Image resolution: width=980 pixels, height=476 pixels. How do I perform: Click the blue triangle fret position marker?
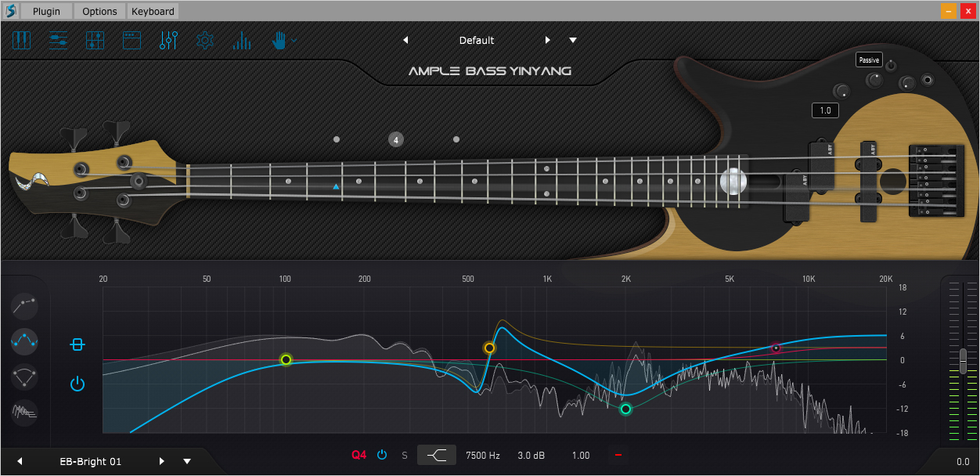pos(336,186)
